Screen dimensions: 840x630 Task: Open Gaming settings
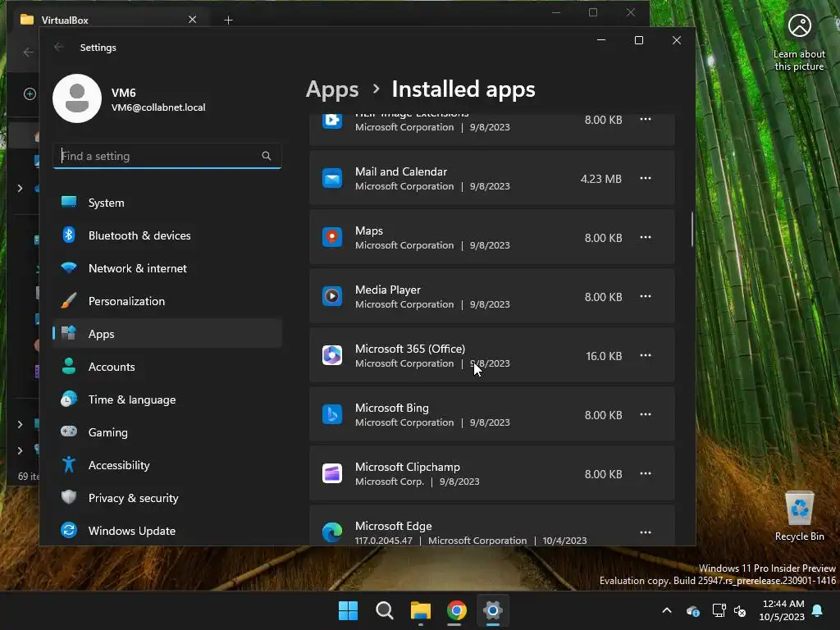[x=167, y=432]
